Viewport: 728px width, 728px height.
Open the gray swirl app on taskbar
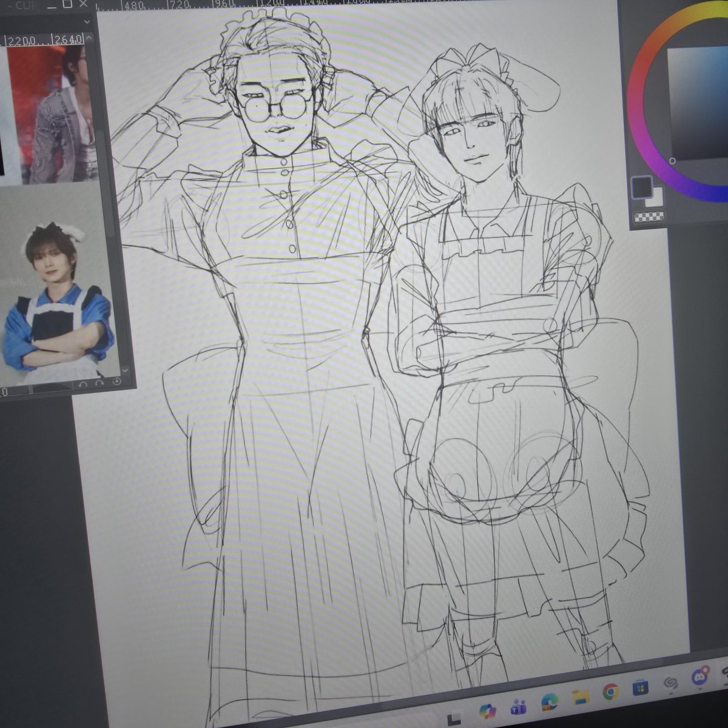[x=670, y=682]
